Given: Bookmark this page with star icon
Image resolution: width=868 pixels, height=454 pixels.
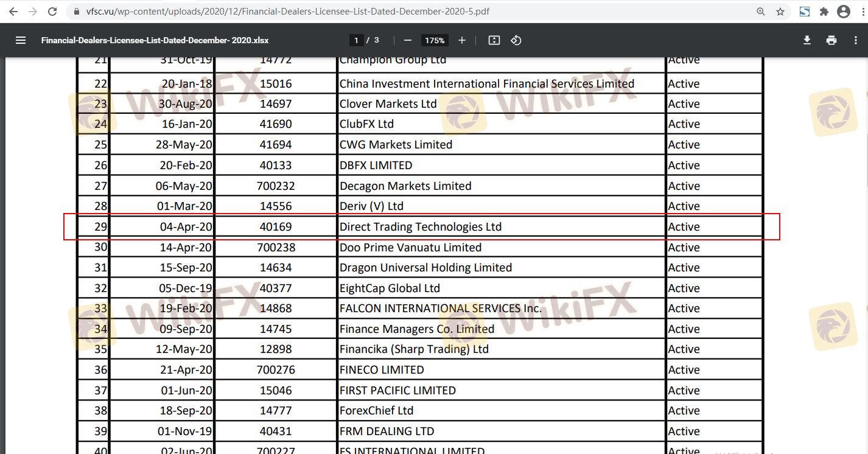Looking at the screenshot, I should point(780,12).
